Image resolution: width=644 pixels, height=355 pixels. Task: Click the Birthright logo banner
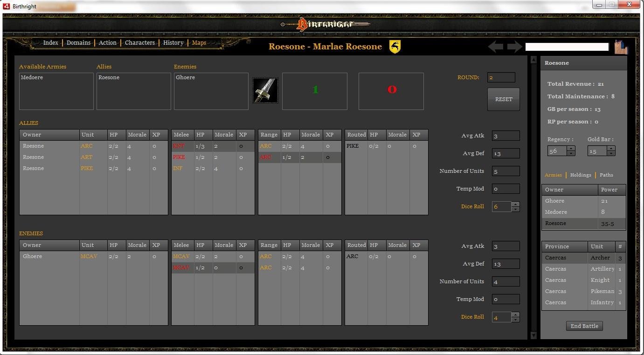[325, 24]
